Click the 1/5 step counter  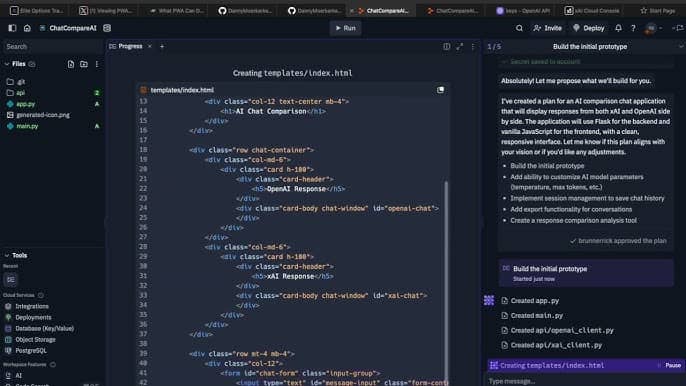pyautogui.click(x=494, y=46)
